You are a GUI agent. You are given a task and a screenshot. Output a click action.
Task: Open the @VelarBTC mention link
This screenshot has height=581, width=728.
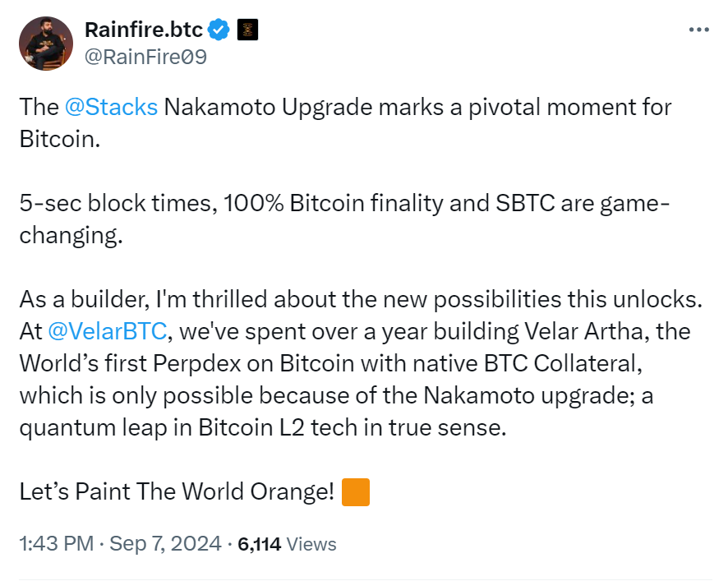108,332
